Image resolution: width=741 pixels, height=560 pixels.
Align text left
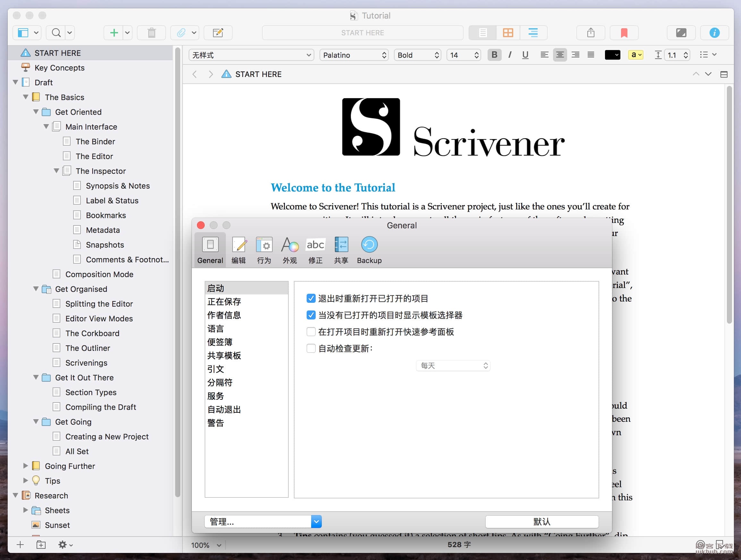tap(544, 55)
